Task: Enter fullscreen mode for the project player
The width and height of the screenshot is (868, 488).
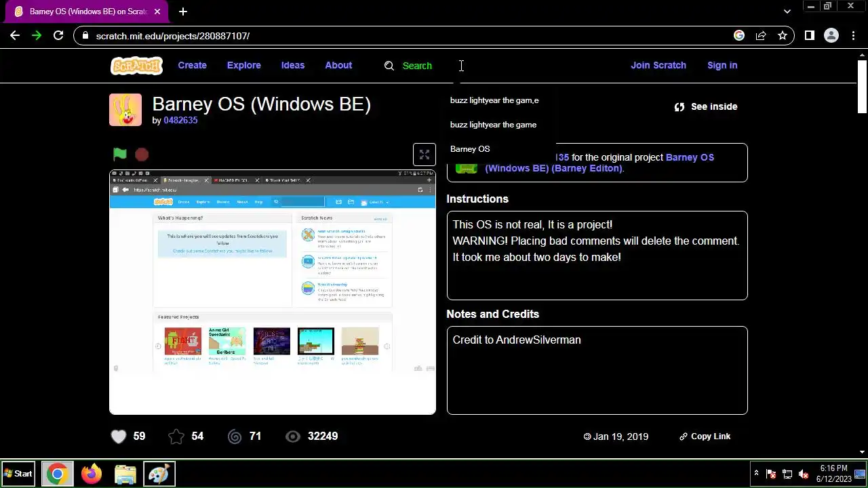Action: click(x=425, y=155)
